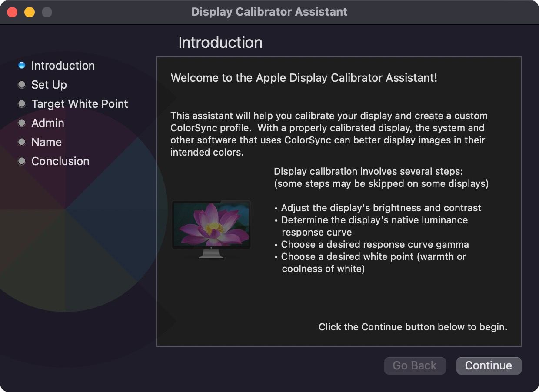Image resolution: width=539 pixels, height=392 pixels.
Task: Click the Display Calibrator Assistant title text
Action: pyautogui.click(x=269, y=12)
